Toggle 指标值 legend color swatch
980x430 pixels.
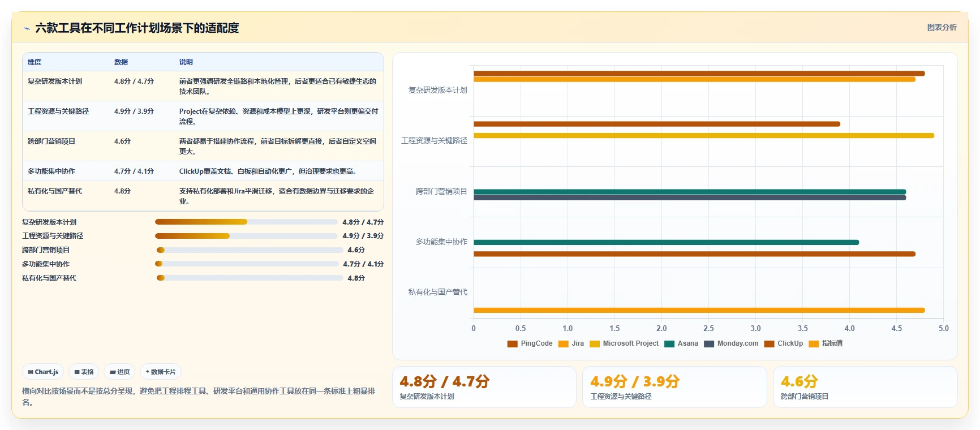[814, 343]
